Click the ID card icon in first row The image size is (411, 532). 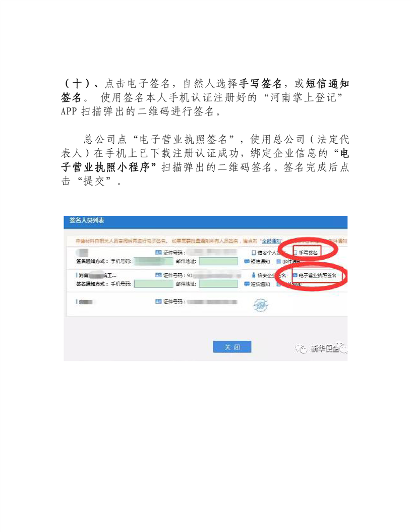pyautogui.click(x=158, y=253)
